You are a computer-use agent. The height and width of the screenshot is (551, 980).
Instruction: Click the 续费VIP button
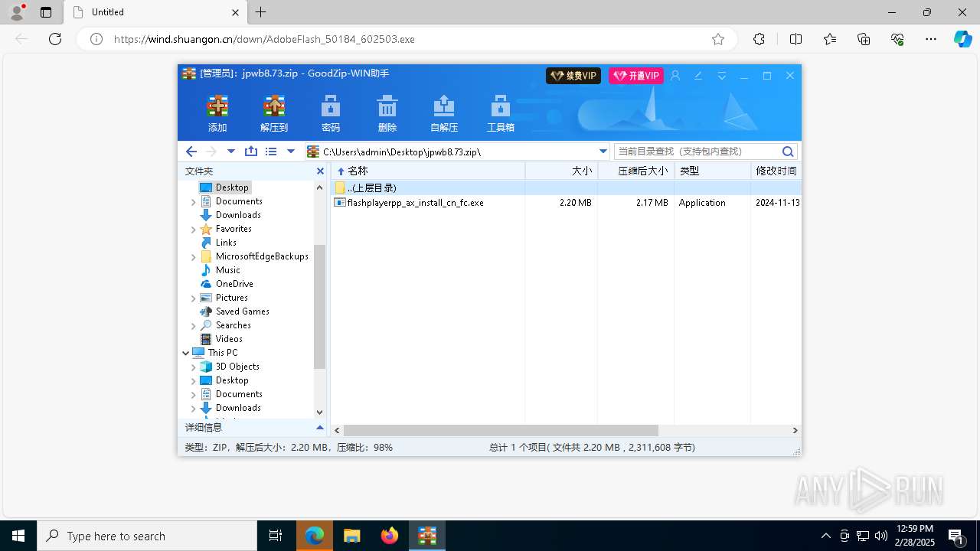pyautogui.click(x=573, y=76)
